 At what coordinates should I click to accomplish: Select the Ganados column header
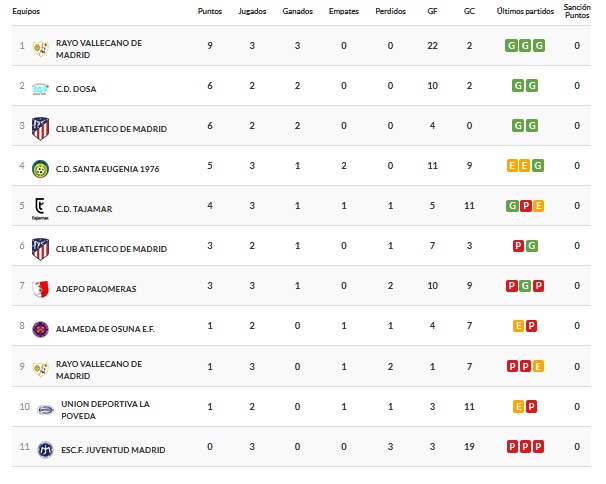click(x=298, y=11)
